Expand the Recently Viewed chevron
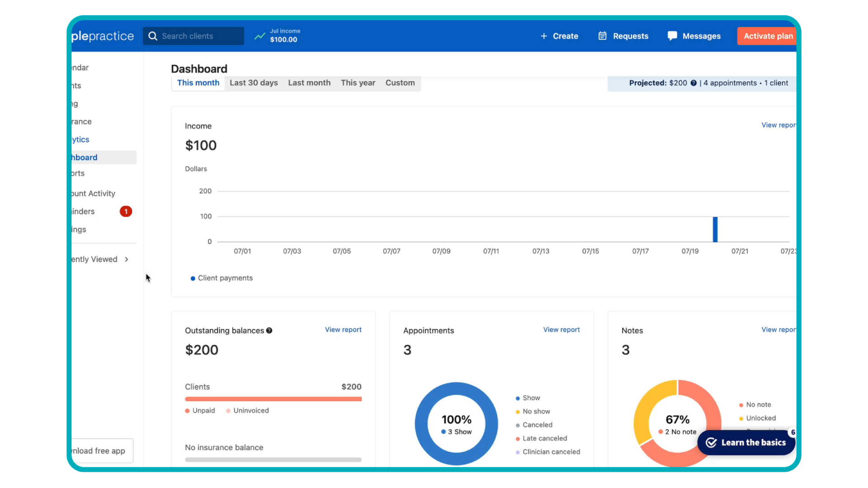 (x=127, y=259)
